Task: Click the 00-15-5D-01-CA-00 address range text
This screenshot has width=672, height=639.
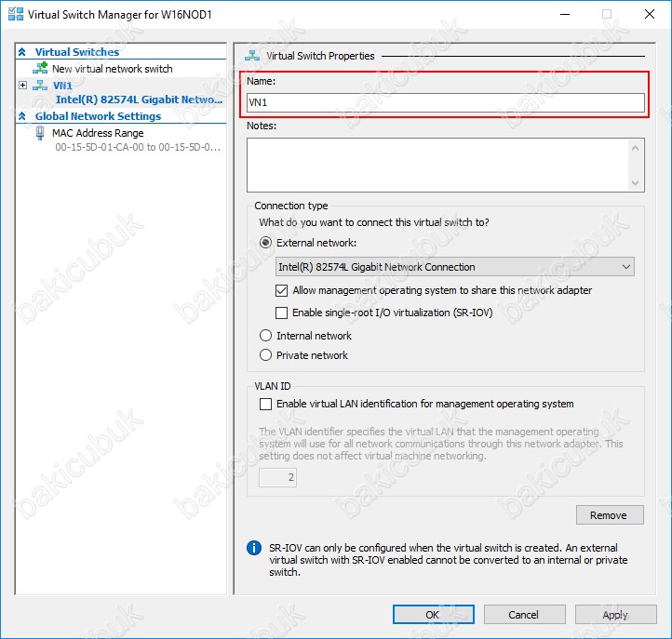Action: (138, 147)
